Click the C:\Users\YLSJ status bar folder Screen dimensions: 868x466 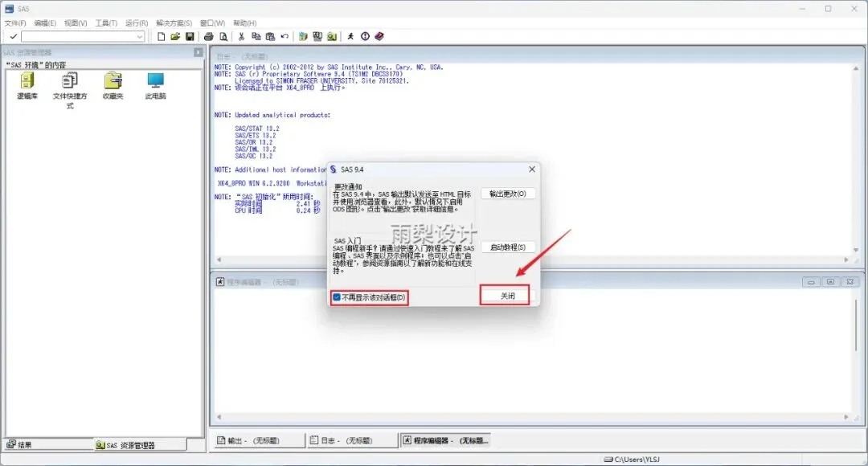pos(632,460)
